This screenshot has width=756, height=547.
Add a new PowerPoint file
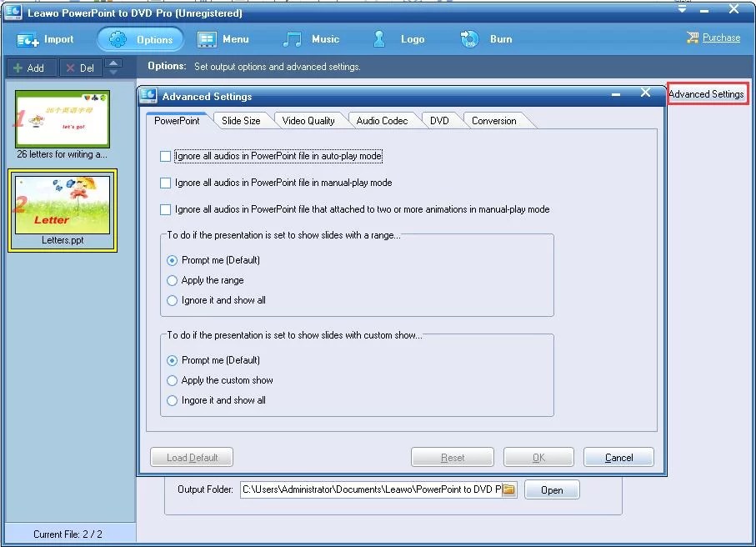coord(30,68)
